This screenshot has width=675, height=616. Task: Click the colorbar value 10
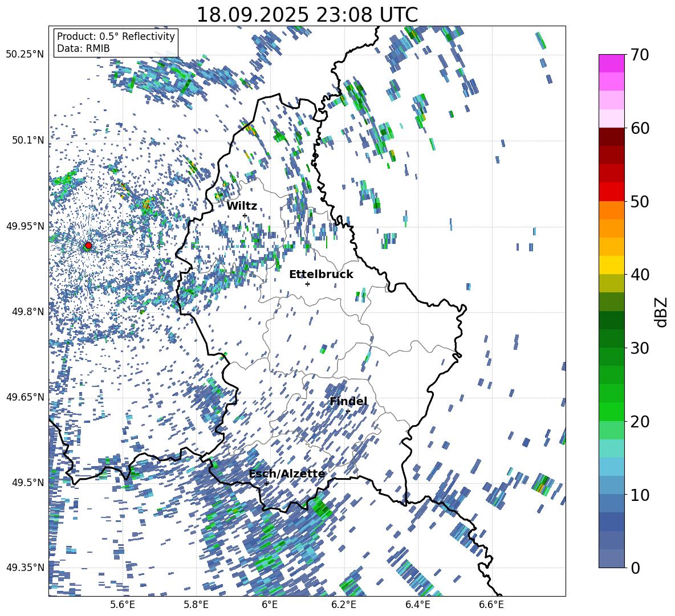(x=640, y=495)
